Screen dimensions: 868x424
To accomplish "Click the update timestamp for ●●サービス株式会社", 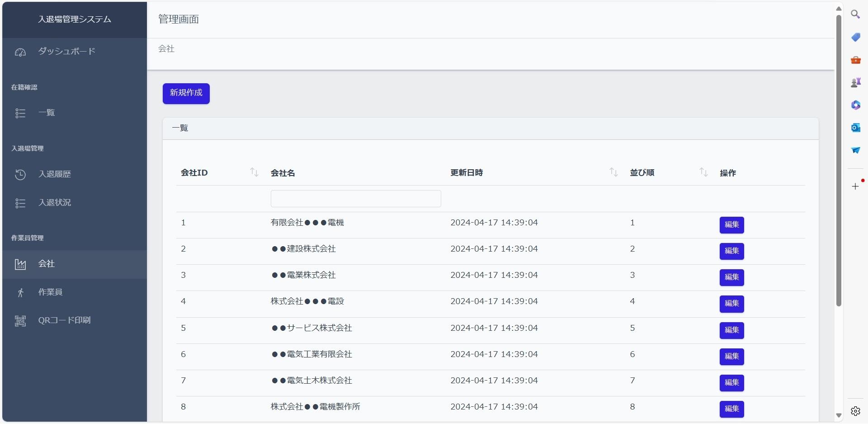I will point(494,328).
